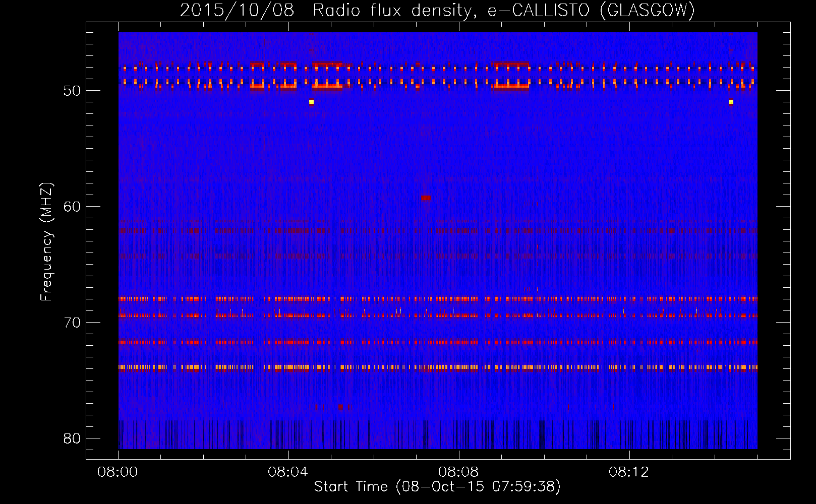The height and width of the screenshot is (504, 816).
Task: Click the 80 frequency tick label
Action: click(72, 438)
